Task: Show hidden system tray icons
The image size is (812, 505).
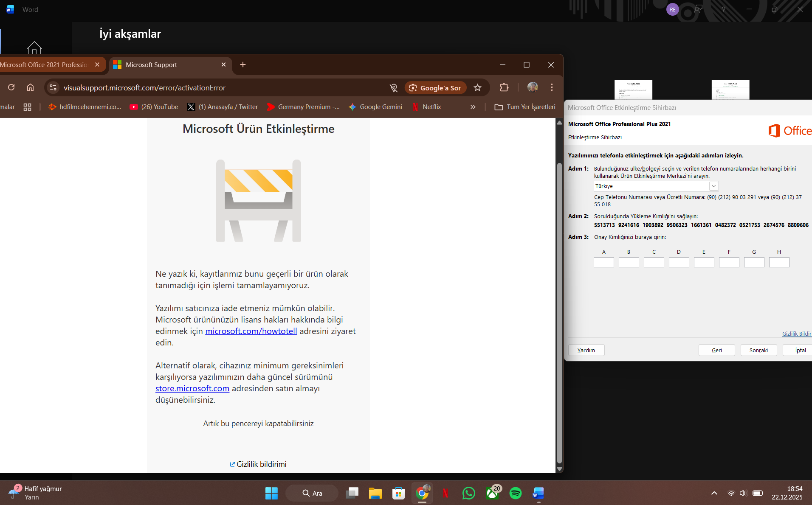Action: coord(714,493)
